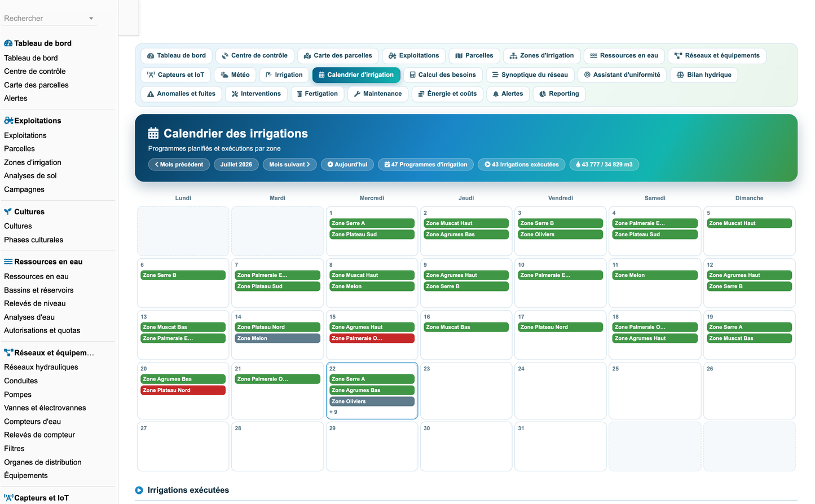Click the 43 Irrigations exécutées badge

point(522,165)
